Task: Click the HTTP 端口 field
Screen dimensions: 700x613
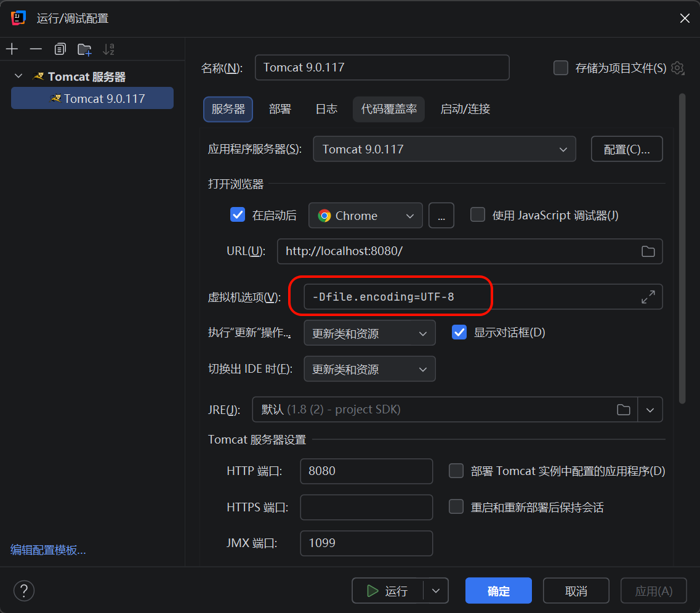Action: click(366, 471)
